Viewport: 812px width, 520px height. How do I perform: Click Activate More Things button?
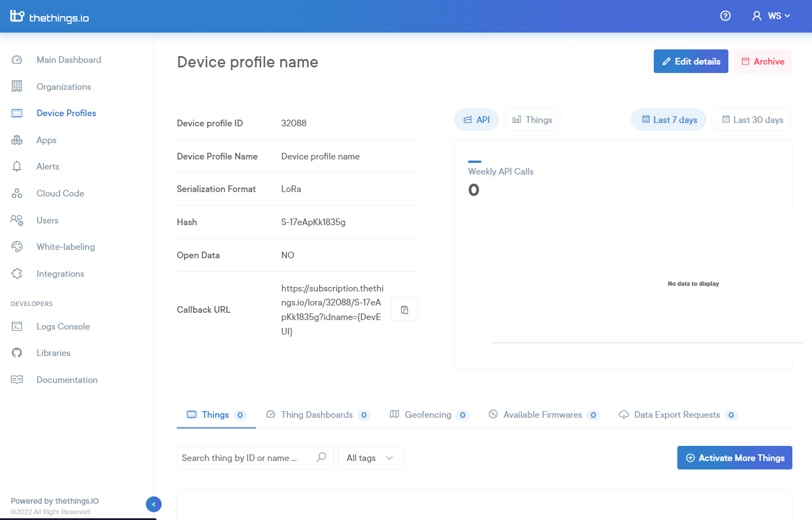coord(735,458)
